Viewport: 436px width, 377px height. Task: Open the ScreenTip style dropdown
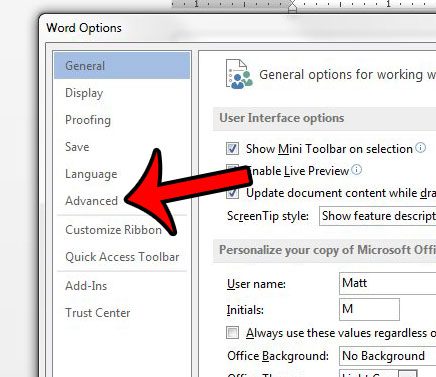click(377, 216)
